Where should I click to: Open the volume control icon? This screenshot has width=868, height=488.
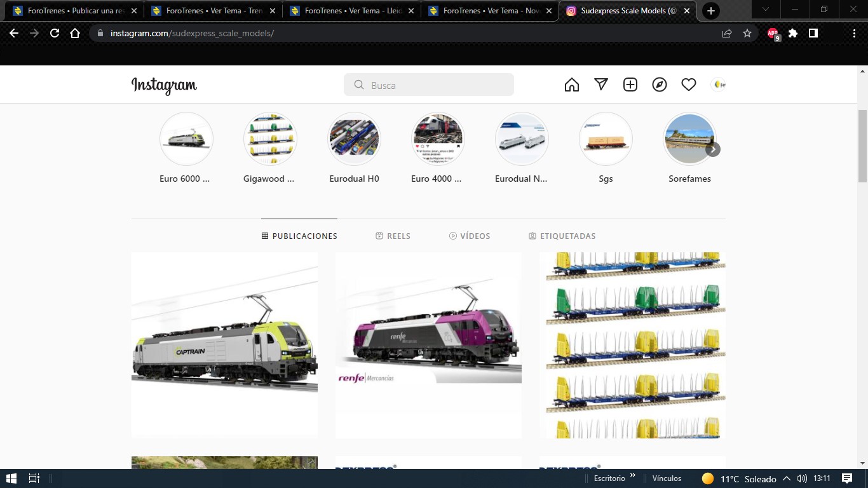coord(801,478)
